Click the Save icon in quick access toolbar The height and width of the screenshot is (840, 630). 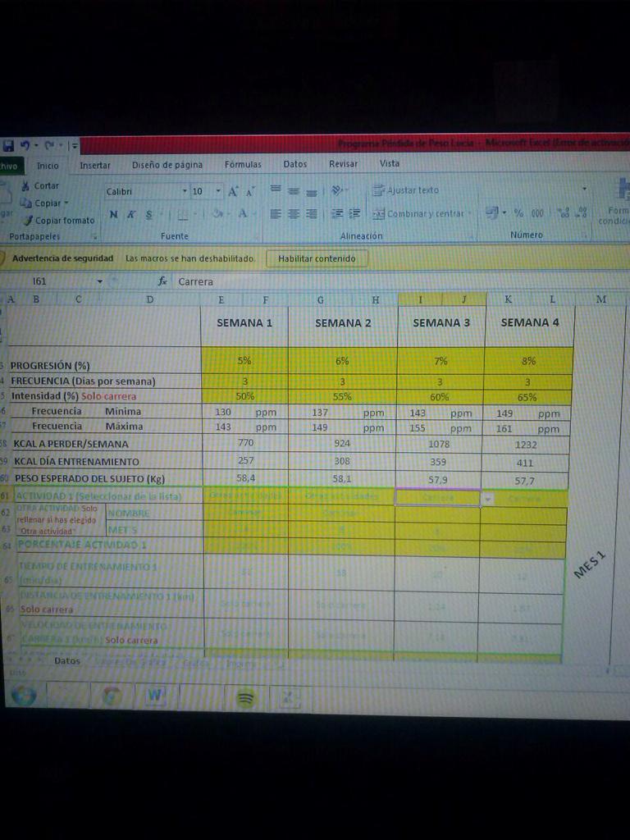(8, 146)
